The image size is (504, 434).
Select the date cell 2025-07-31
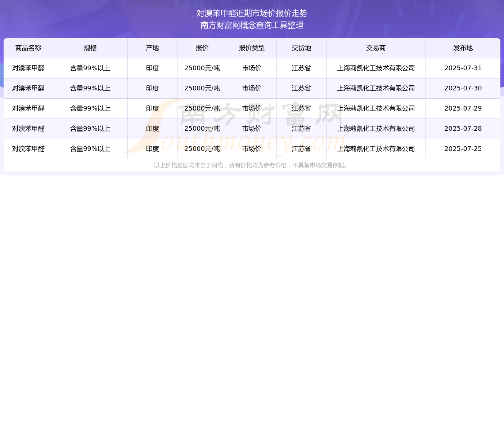tap(463, 68)
